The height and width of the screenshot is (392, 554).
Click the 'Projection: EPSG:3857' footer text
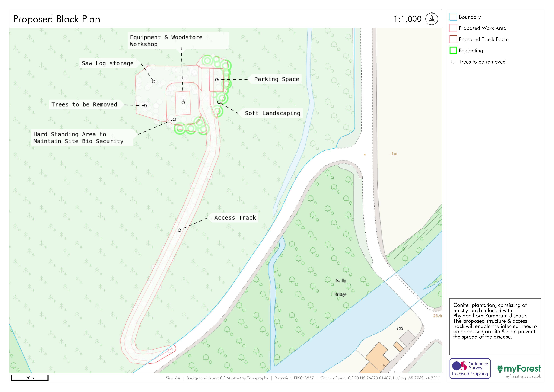[294, 378]
